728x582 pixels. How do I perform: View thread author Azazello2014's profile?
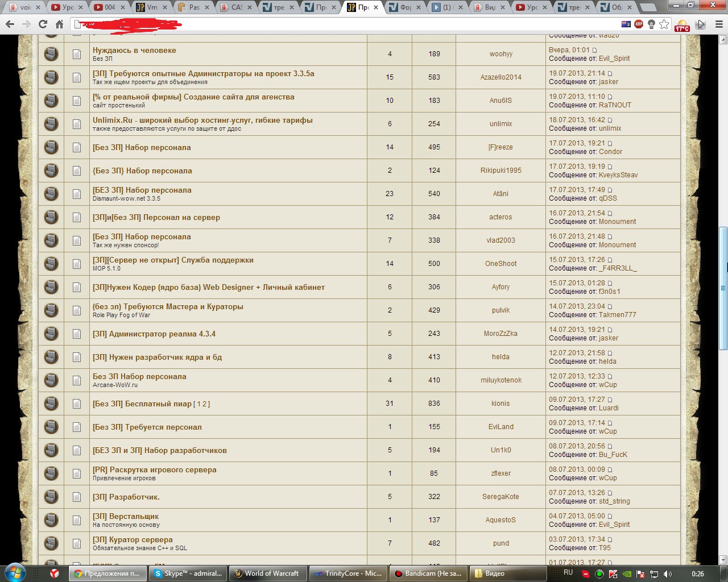pos(500,77)
